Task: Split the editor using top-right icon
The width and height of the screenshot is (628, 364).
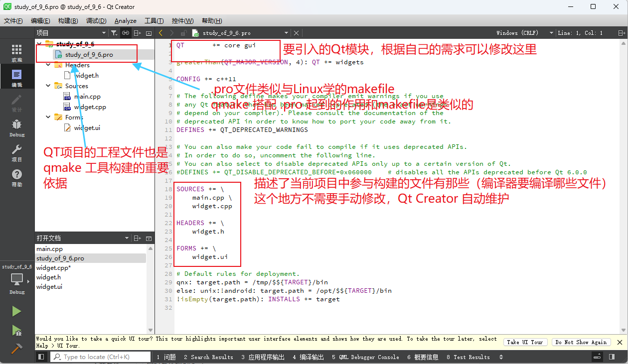Action: [x=621, y=33]
